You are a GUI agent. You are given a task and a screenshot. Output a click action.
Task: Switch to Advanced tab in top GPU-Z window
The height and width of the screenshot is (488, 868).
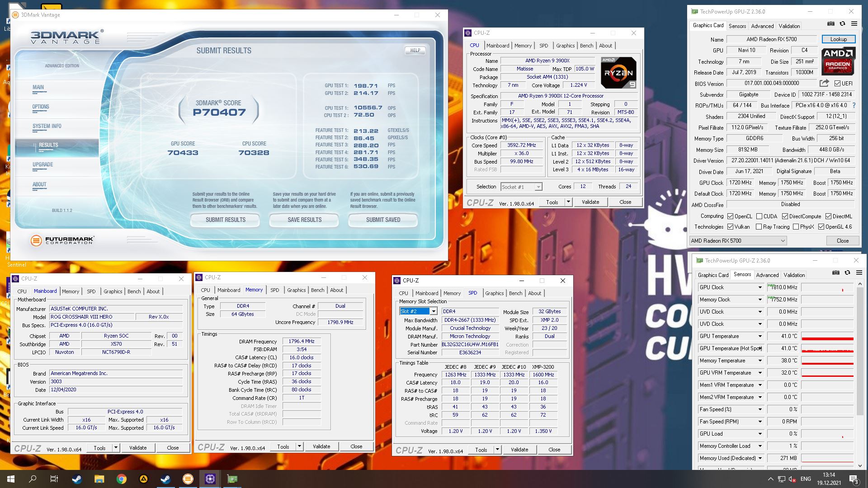pyautogui.click(x=762, y=26)
